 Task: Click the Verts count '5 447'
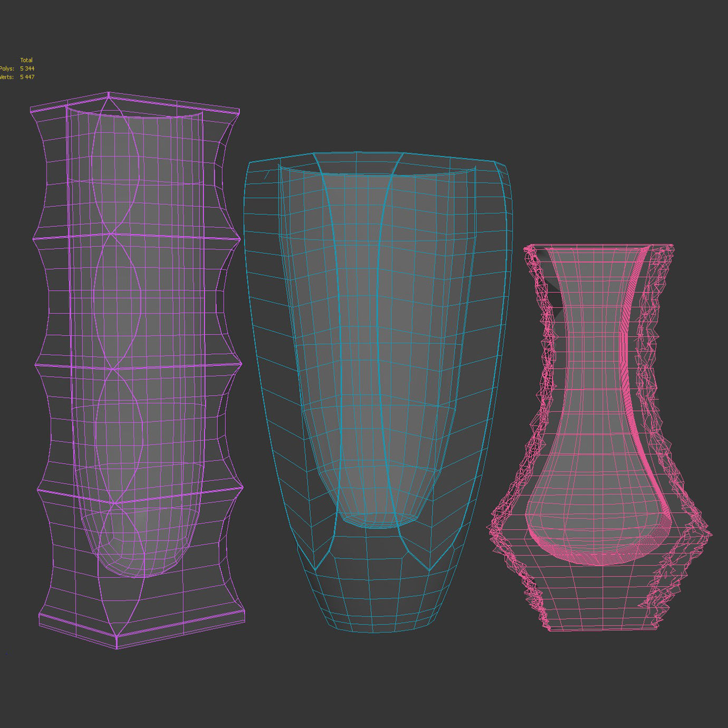[x=27, y=77]
